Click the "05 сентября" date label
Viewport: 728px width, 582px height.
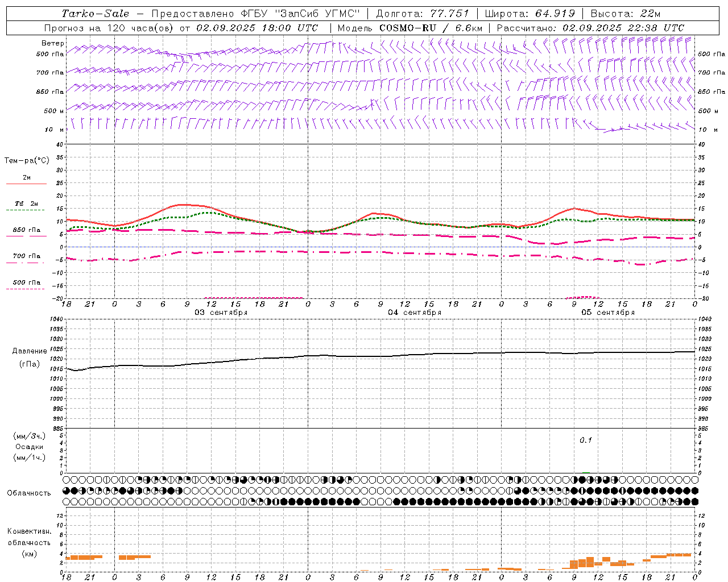[x=608, y=313]
